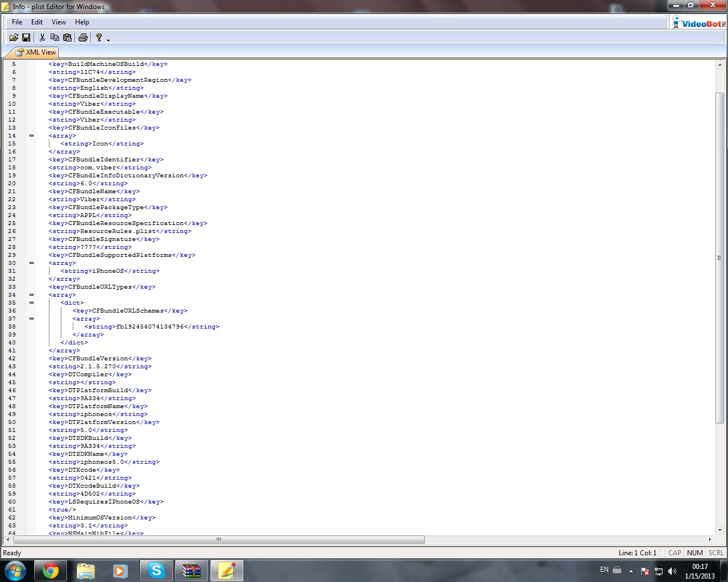The width and height of the screenshot is (728, 582).
Task: Click the CFBundlePackageType key line
Action: [x=108, y=207]
